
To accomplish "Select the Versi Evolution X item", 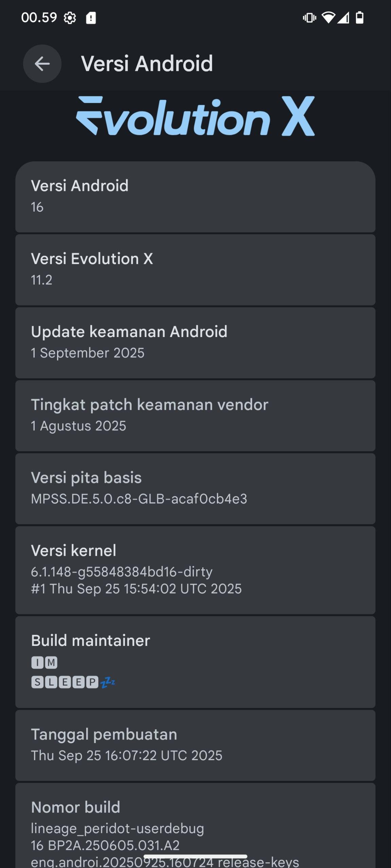I will tap(195, 270).
